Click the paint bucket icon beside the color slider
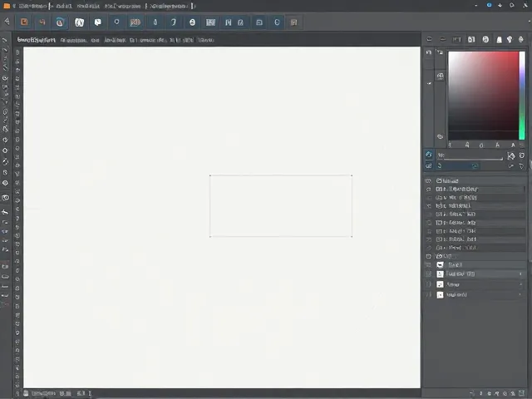 tap(510, 155)
